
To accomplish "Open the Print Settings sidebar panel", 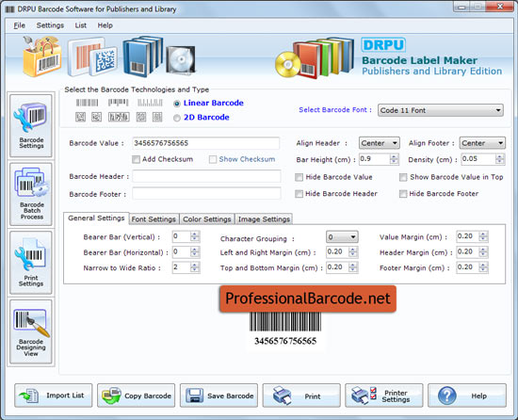I will 31,263.
